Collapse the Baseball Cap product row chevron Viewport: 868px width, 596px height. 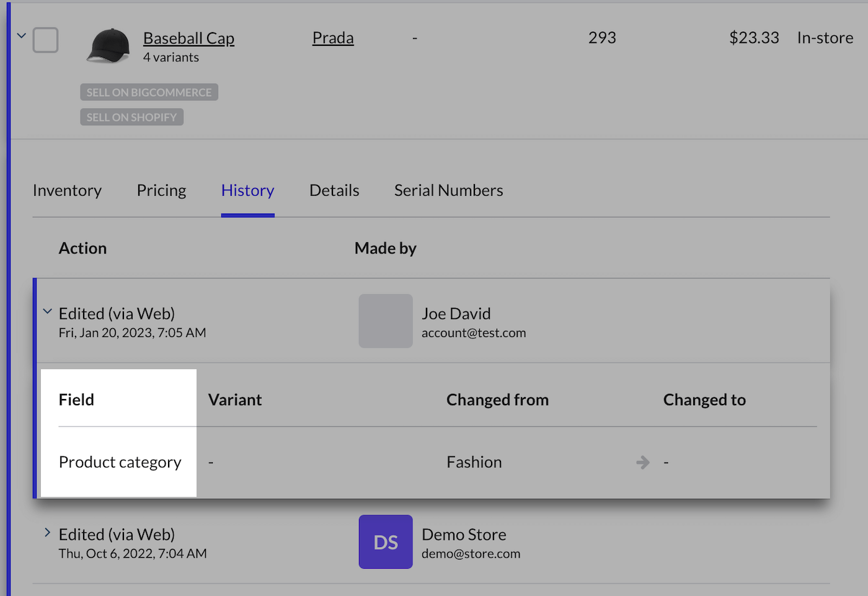coord(21,36)
